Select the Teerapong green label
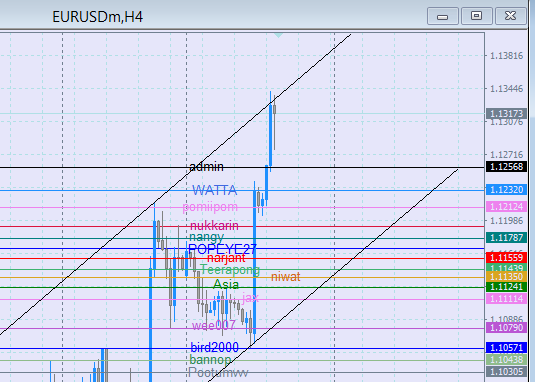 point(230,270)
